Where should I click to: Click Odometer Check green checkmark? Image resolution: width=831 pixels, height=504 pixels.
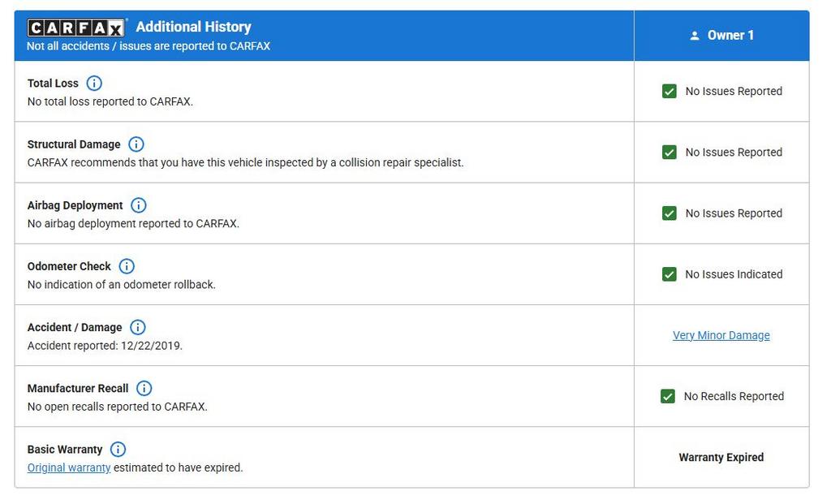coord(670,274)
